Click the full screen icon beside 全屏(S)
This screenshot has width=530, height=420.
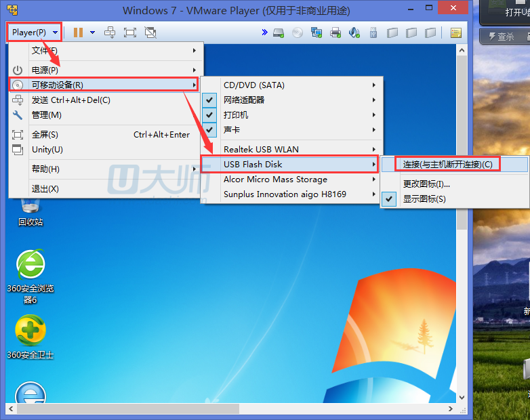pyautogui.click(x=18, y=135)
